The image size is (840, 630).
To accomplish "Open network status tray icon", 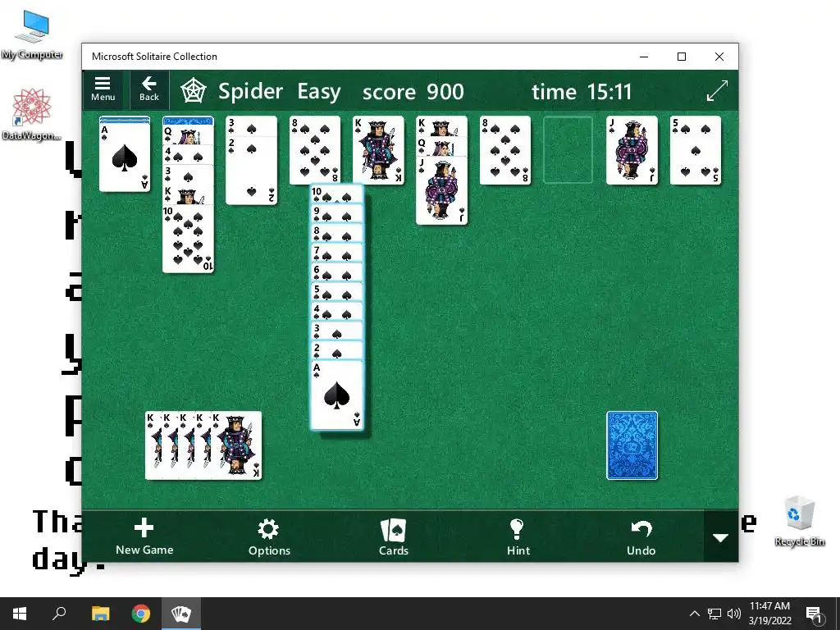I will click(x=714, y=614).
